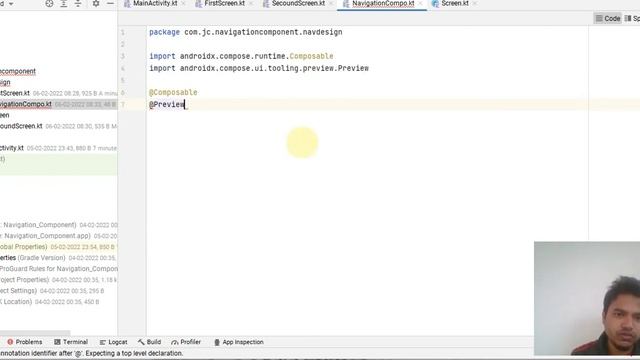640x360 pixels.
Task: Click the @Composable annotation on line 6
Action: (x=173, y=92)
